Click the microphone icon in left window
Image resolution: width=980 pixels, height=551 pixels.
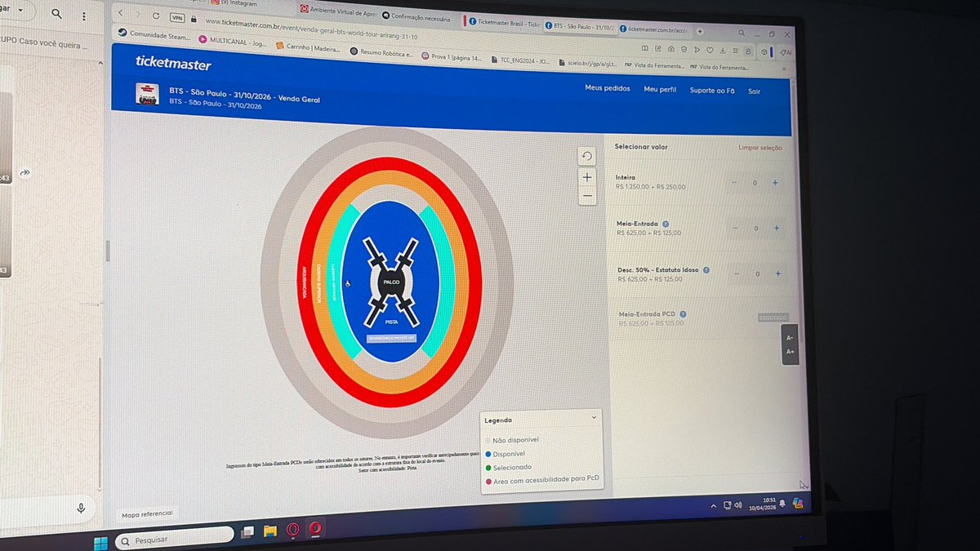point(81,508)
